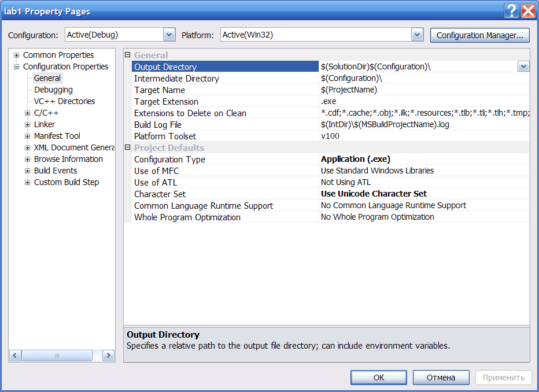
Task: Select the Target Name property
Action: [225, 90]
